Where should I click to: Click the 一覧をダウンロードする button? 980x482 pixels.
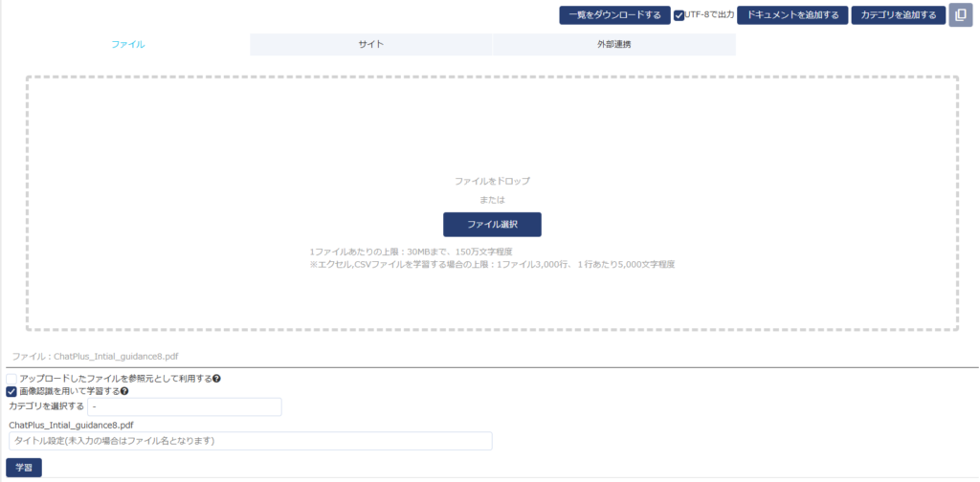coord(614,15)
